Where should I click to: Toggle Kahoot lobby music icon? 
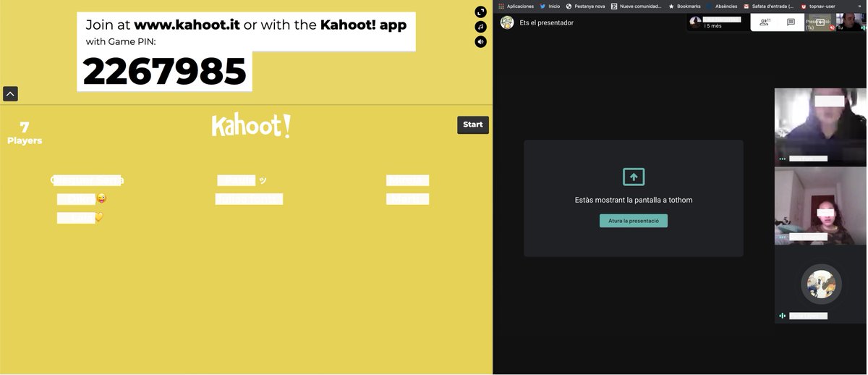[480, 27]
